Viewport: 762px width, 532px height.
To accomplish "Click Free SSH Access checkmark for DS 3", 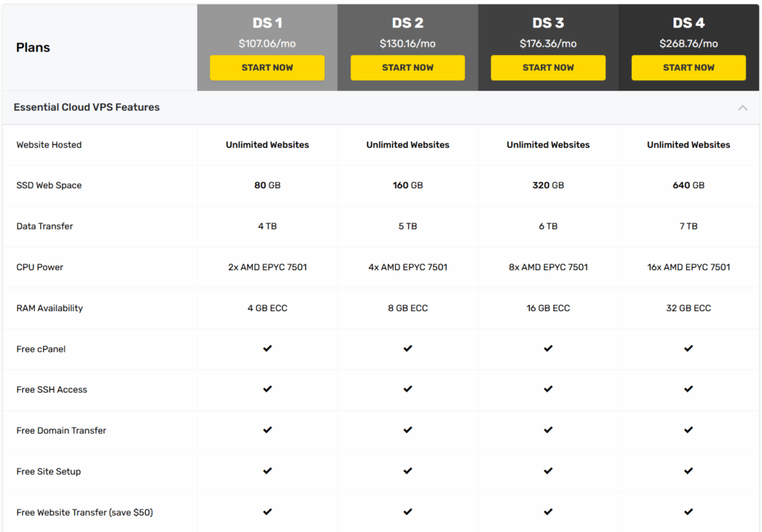I will (x=548, y=389).
